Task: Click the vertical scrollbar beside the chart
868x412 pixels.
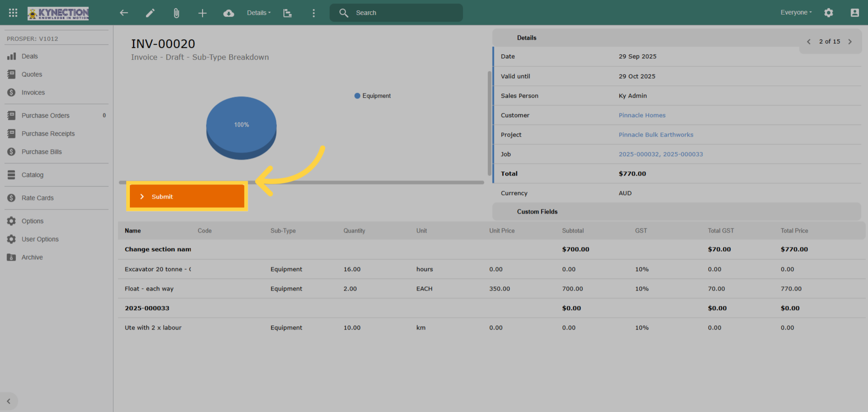Action: tap(489, 123)
